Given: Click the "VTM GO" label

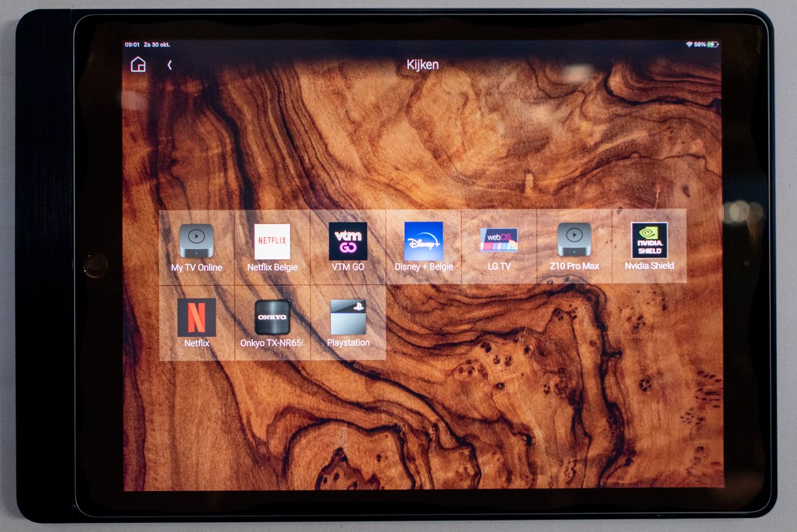Looking at the screenshot, I should 348,267.
